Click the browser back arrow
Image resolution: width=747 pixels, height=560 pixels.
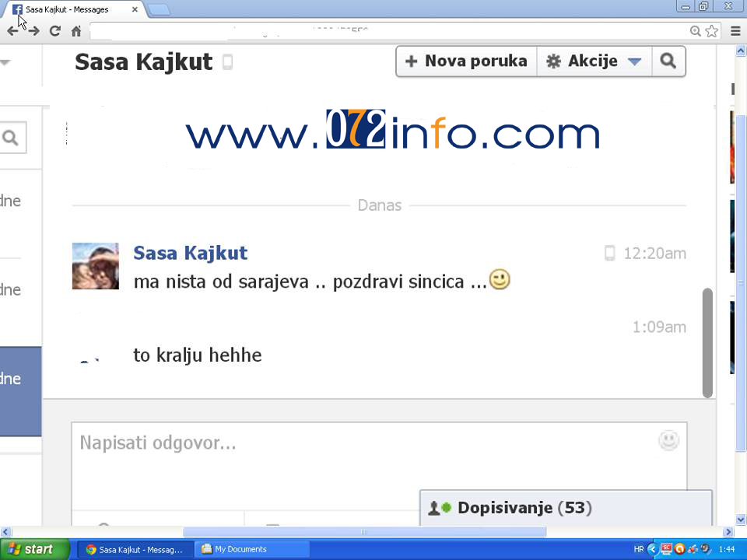coord(13,31)
